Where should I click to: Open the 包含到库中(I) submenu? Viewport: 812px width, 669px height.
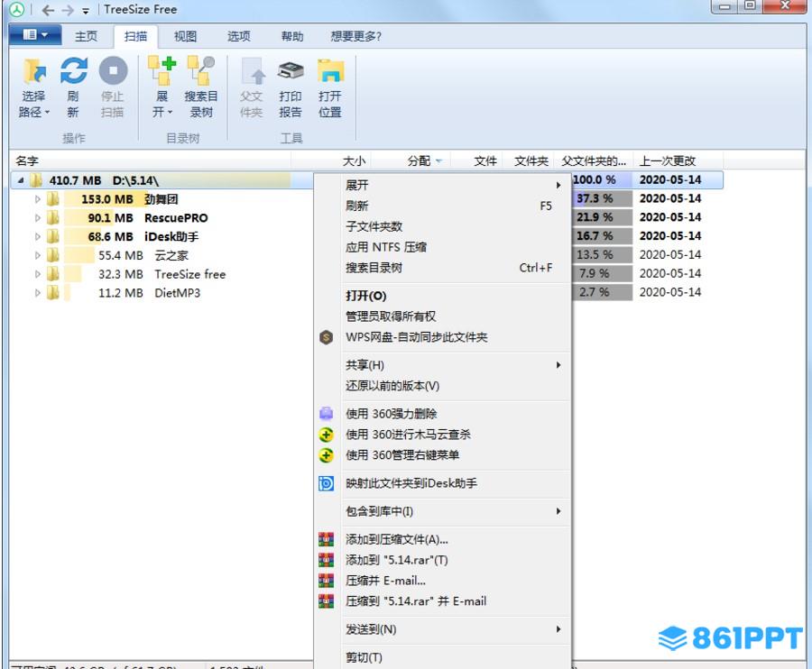coord(456,511)
